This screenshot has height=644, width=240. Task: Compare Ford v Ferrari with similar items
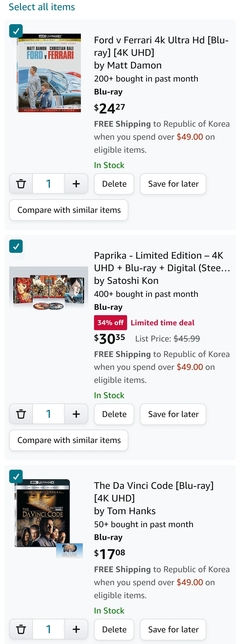pos(69,210)
